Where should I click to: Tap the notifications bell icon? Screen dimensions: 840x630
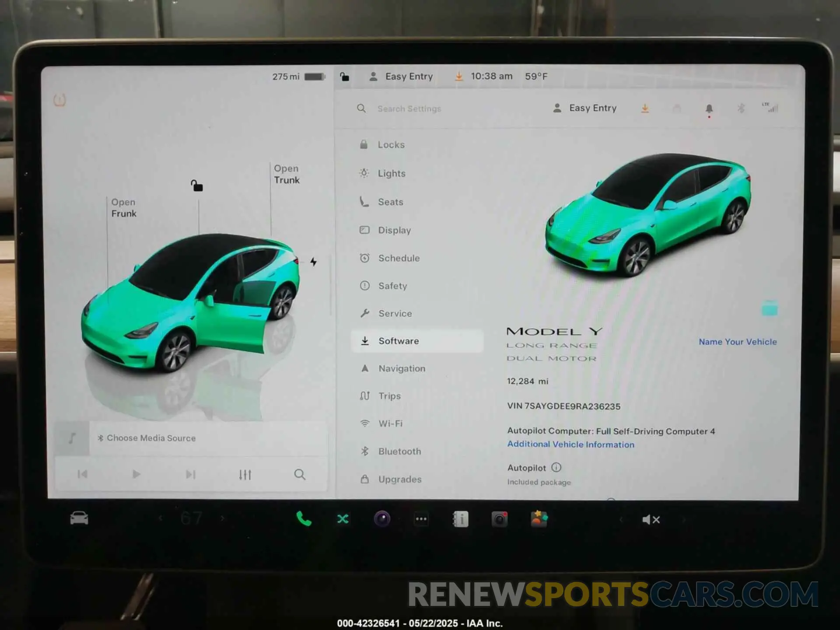pos(709,109)
